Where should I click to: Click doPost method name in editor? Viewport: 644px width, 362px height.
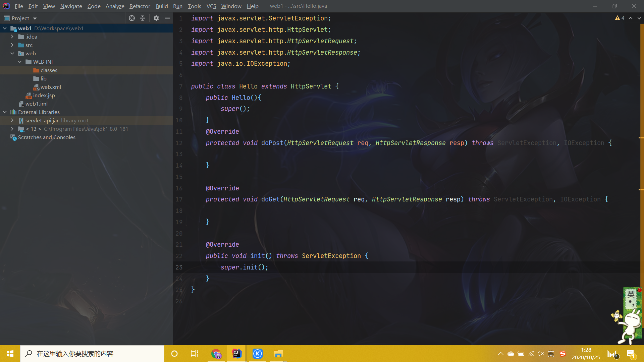click(272, 143)
